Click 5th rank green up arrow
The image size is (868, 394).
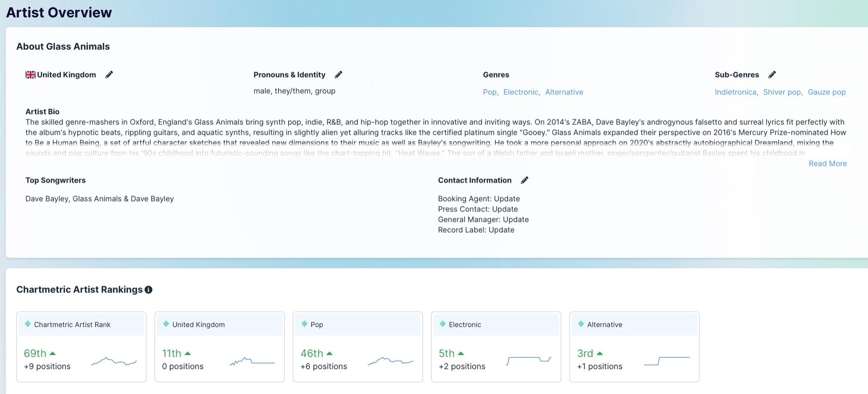461,354
